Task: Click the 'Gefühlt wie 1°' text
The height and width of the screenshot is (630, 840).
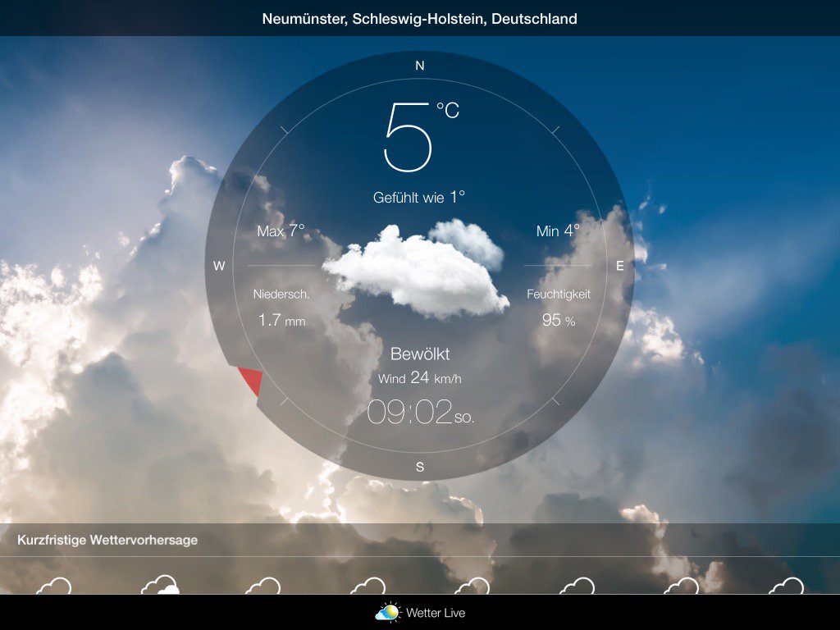Action: (x=419, y=198)
